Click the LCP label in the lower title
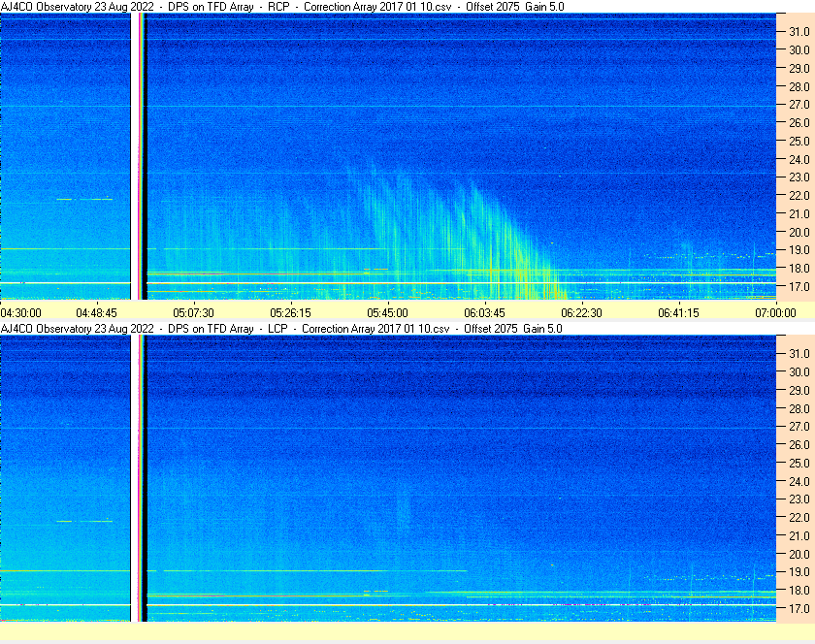Screen dimensions: 815x644 (277, 329)
